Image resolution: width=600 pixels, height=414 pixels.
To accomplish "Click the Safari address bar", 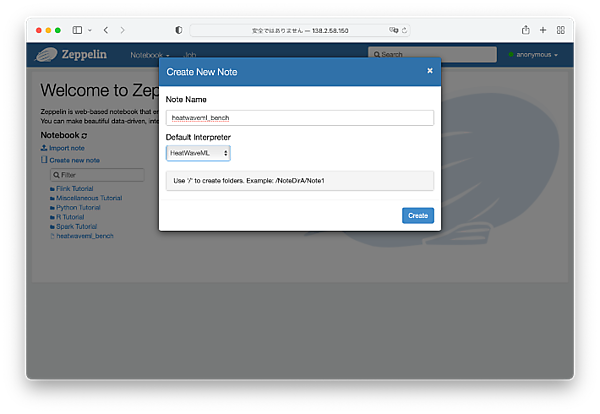I will (300, 30).
